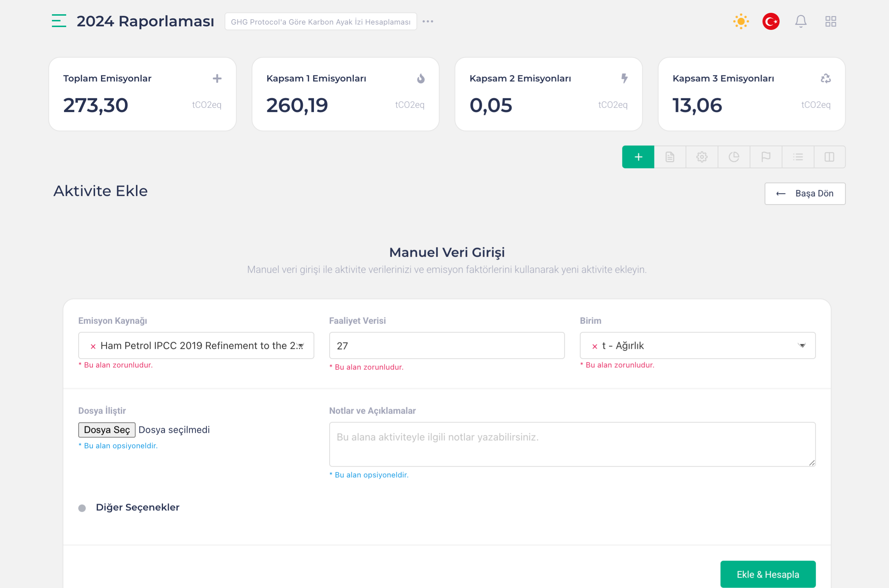
Task: Open pie chart analysis toolbar icon
Action: click(x=734, y=157)
